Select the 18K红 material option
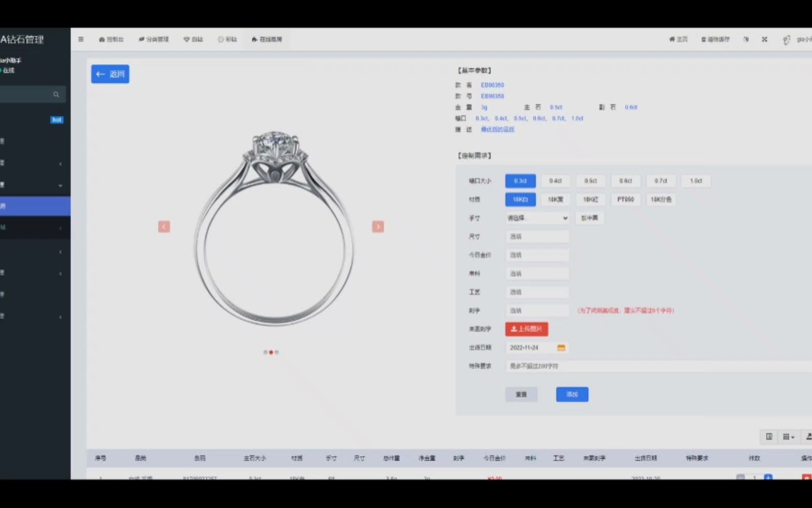The width and height of the screenshot is (812, 508). pos(591,200)
